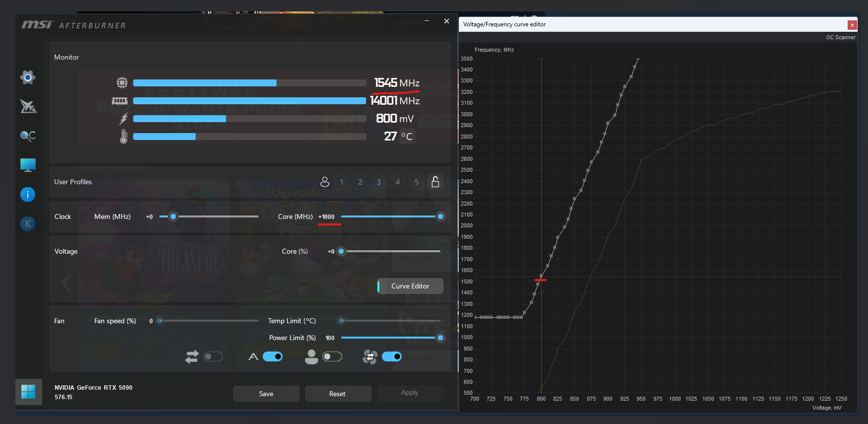Start Kombustor using the K icon

[x=28, y=224]
